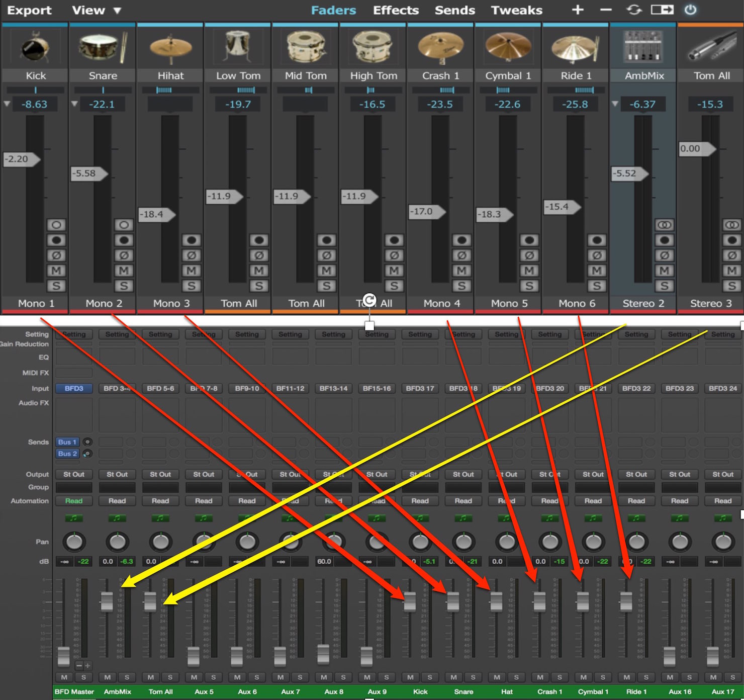Solo the AmbMix strip in Logic mixer
The height and width of the screenshot is (700, 744).
click(x=127, y=677)
